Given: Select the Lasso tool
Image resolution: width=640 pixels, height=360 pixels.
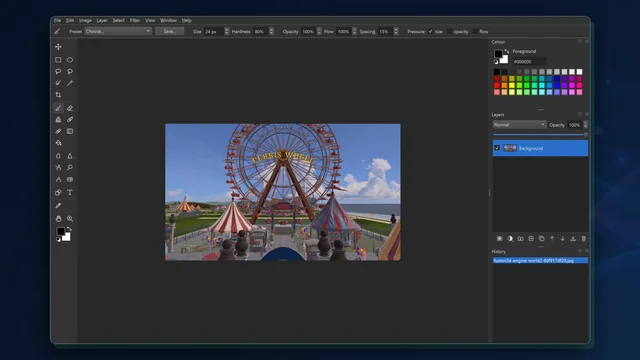Looking at the screenshot, I should click(x=58, y=71).
